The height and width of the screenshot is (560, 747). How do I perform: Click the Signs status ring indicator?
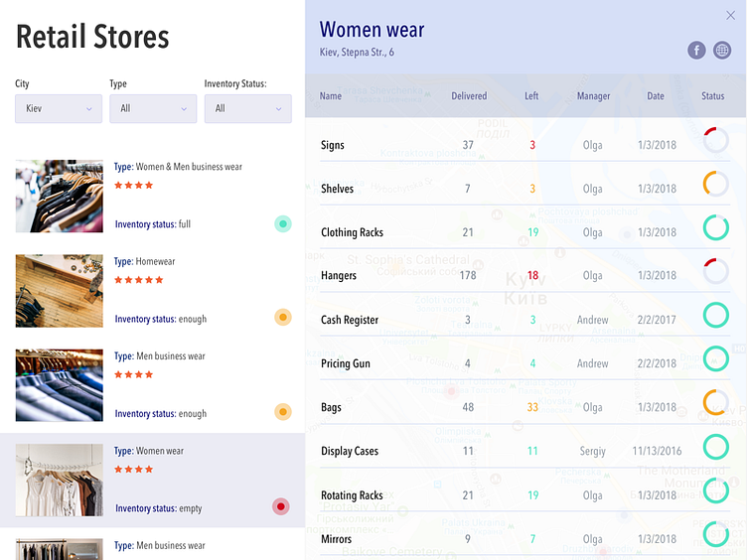point(715,140)
